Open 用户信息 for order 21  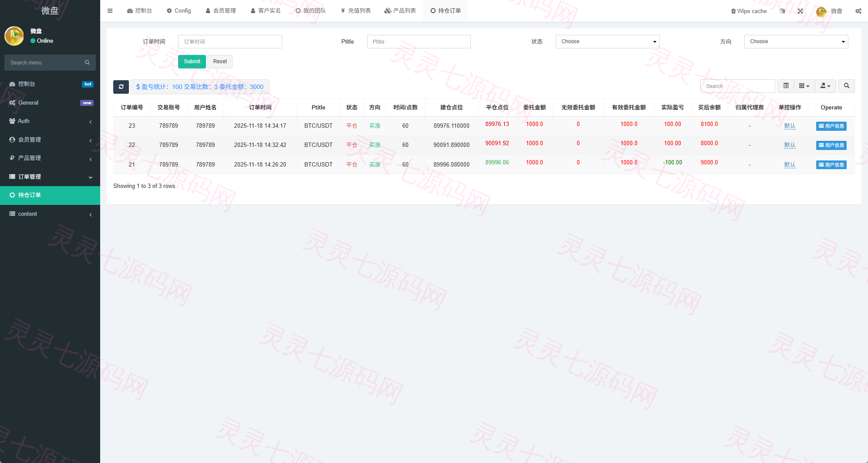click(x=831, y=165)
